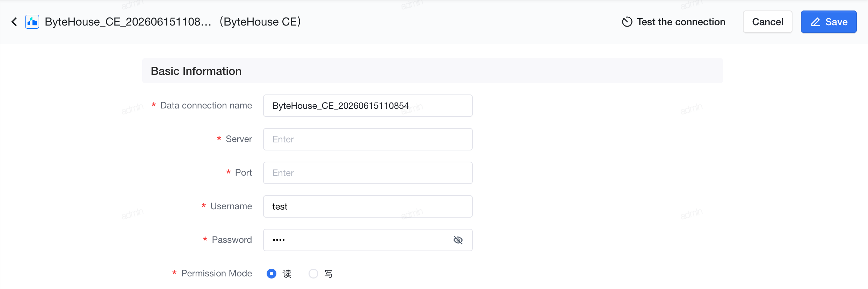Select the 读 (read) permission radio
The height and width of the screenshot is (289, 868).
pos(272,274)
